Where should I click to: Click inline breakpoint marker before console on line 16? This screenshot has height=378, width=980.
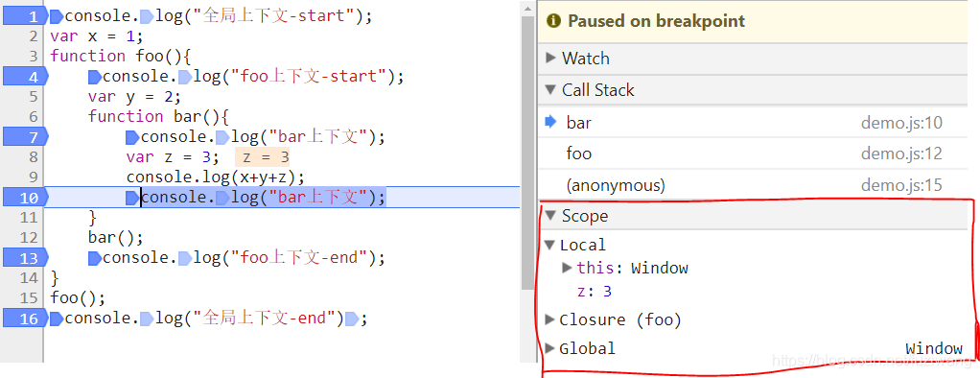pos(57,319)
